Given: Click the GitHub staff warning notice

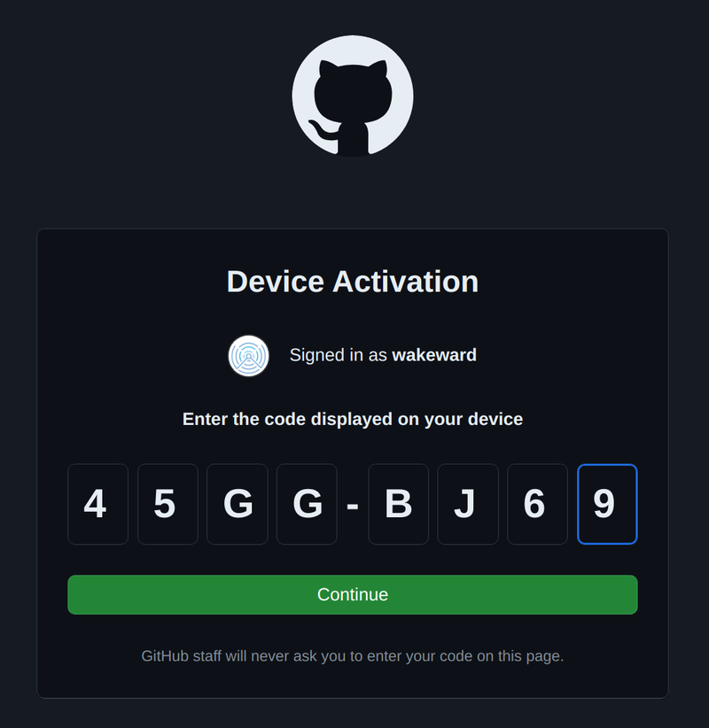Looking at the screenshot, I should tap(353, 656).
